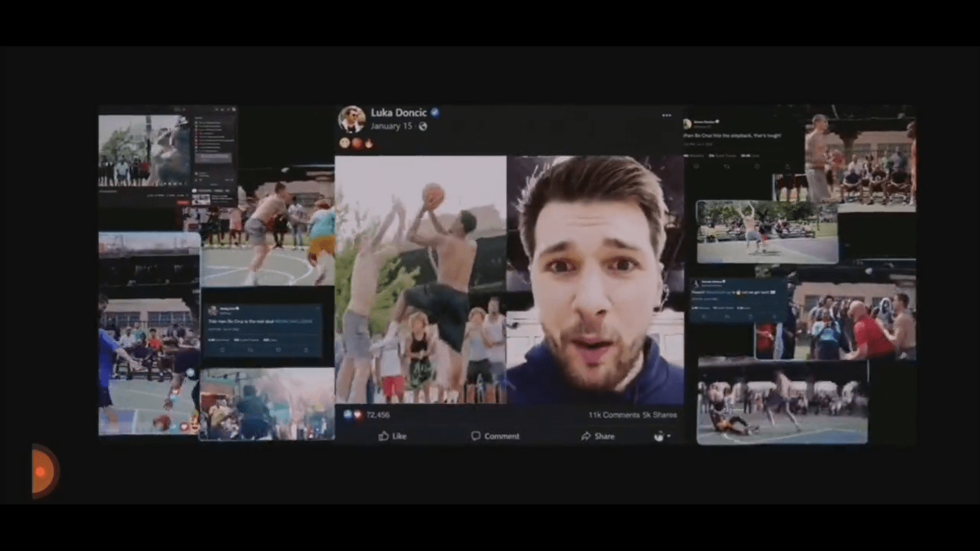This screenshot has width=980, height=551.
Task: Open the January 15 post date link
Action: tap(391, 127)
